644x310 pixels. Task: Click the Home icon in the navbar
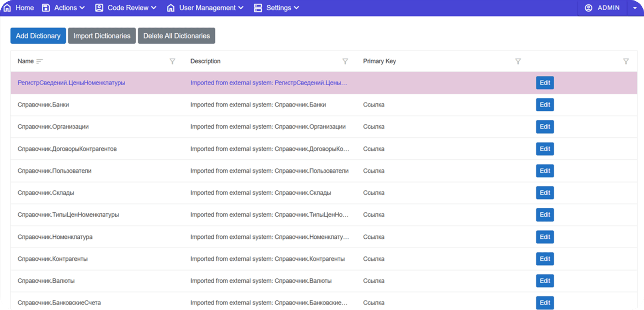tap(7, 8)
